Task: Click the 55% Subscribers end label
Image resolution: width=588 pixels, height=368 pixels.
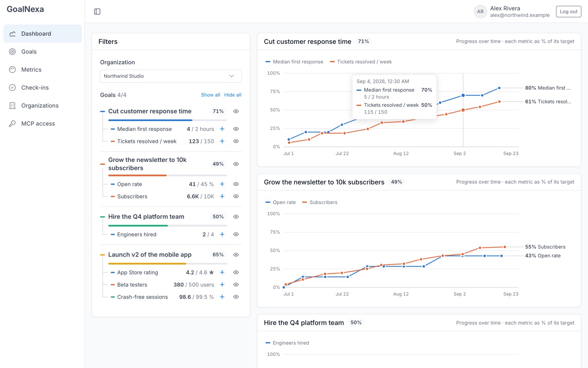Action: coord(545,247)
